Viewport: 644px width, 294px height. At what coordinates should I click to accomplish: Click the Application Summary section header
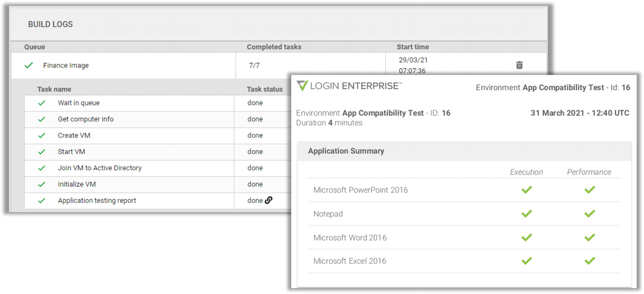[x=346, y=151]
